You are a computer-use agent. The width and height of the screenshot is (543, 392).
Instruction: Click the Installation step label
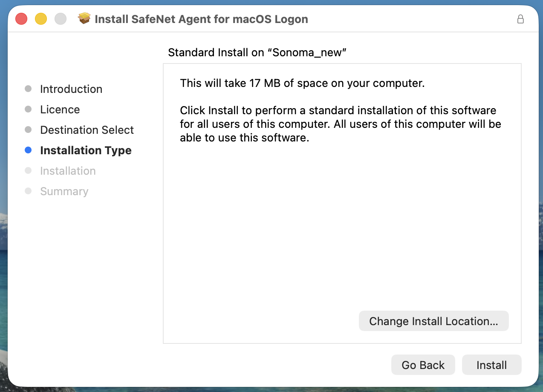(x=68, y=171)
